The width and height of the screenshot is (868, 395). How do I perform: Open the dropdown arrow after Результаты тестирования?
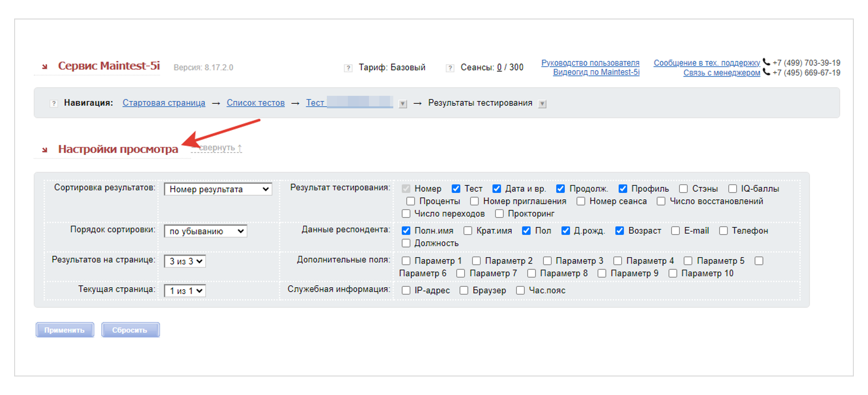click(x=542, y=104)
